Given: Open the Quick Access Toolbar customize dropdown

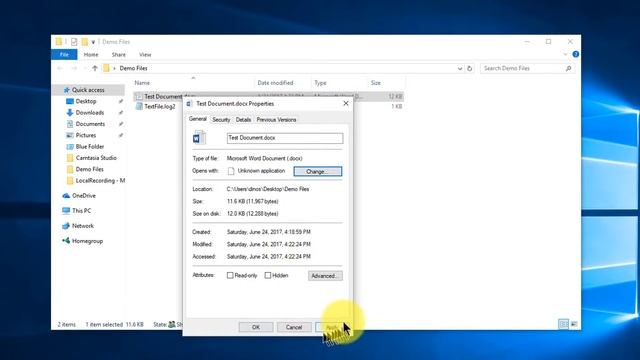Looking at the screenshot, I should point(93,42).
